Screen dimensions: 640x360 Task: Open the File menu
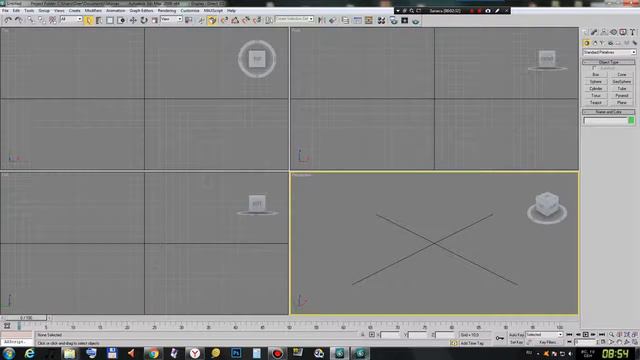pos(5,11)
